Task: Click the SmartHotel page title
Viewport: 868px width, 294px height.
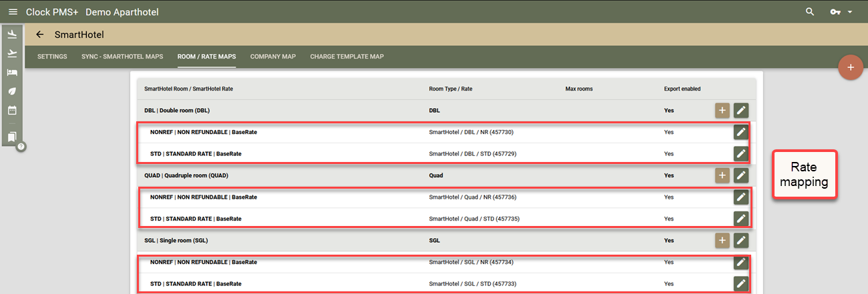Action: 79,35
